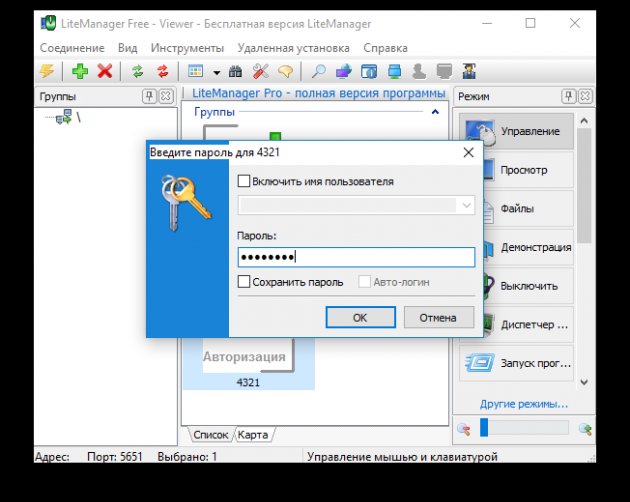
Task: Close the Группы panel
Action: point(166,96)
